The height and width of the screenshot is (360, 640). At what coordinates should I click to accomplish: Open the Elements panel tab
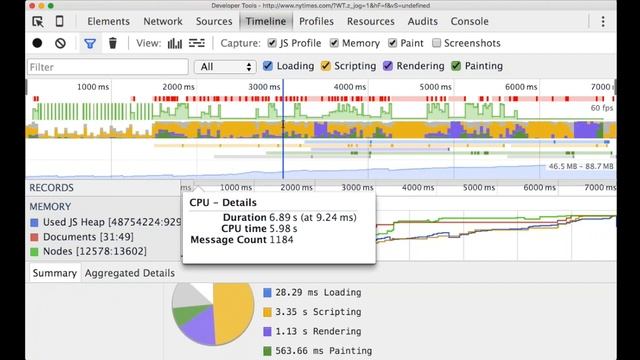point(108,21)
